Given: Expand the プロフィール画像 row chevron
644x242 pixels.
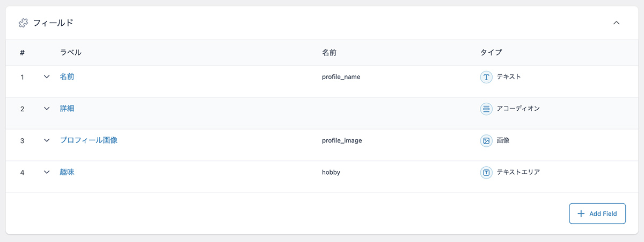Looking at the screenshot, I should coord(47,140).
